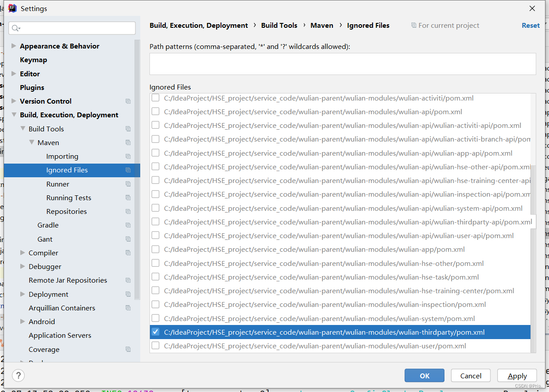Open the Plugins settings page

tap(32, 87)
